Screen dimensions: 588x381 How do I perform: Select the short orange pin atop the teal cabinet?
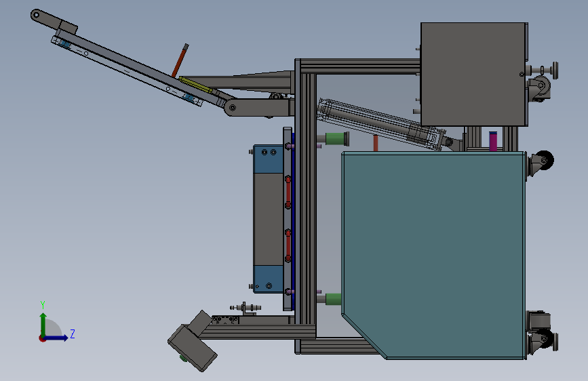[x=375, y=143]
